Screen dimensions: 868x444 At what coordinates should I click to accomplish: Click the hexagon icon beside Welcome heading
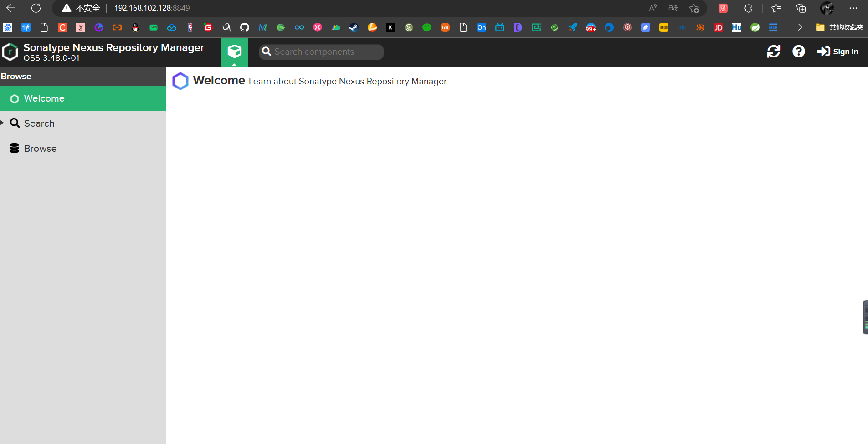click(x=180, y=81)
